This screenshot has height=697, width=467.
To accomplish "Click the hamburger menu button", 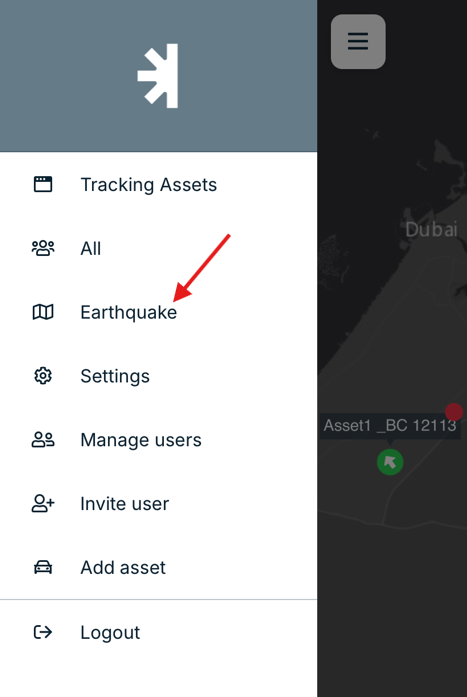I will [358, 41].
